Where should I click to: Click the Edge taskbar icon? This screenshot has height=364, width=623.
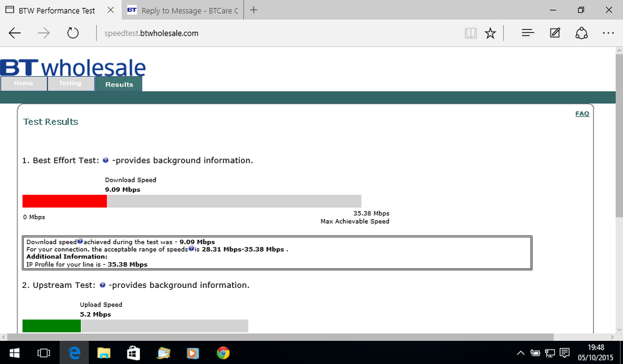[x=74, y=353]
